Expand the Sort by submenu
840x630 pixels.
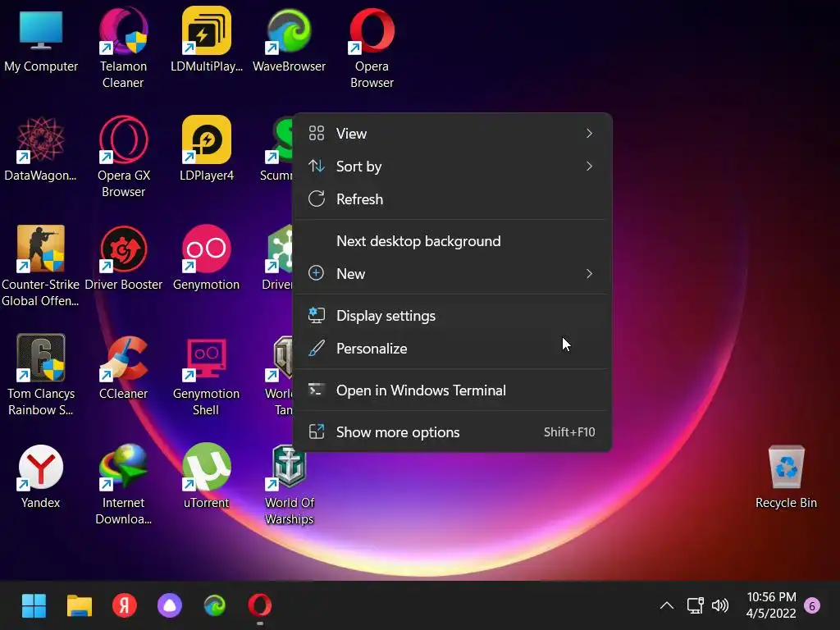click(x=452, y=167)
